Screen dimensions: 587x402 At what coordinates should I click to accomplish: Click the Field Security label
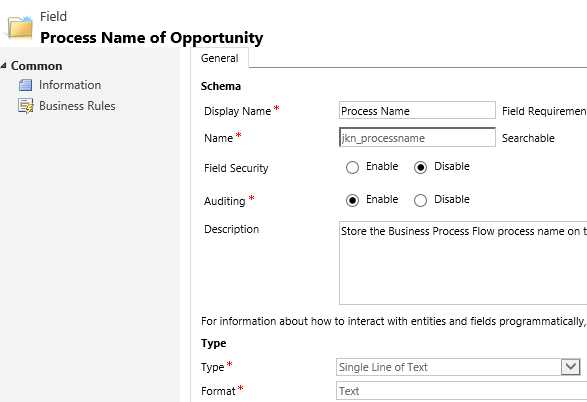click(x=236, y=168)
